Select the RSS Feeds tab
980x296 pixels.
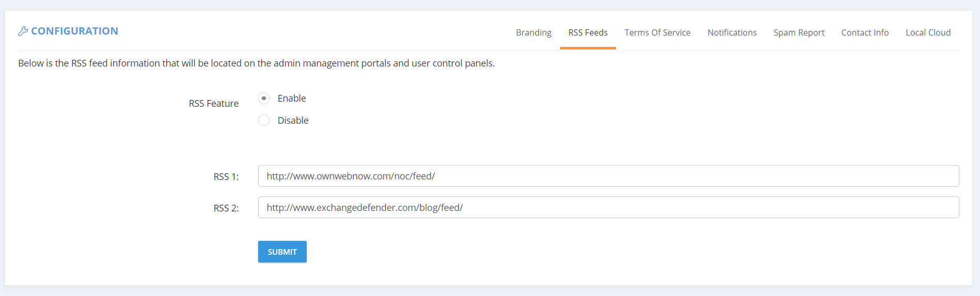click(x=588, y=32)
